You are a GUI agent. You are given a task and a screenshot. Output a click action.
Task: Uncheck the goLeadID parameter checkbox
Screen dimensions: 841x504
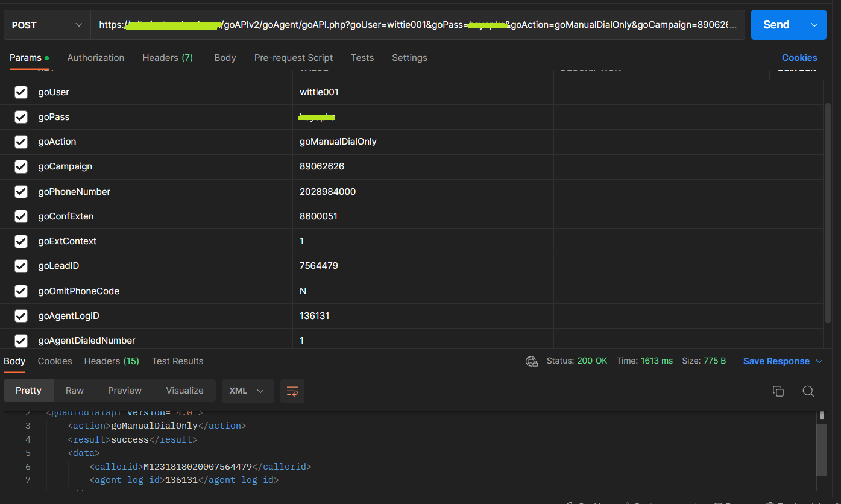coord(21,266)
